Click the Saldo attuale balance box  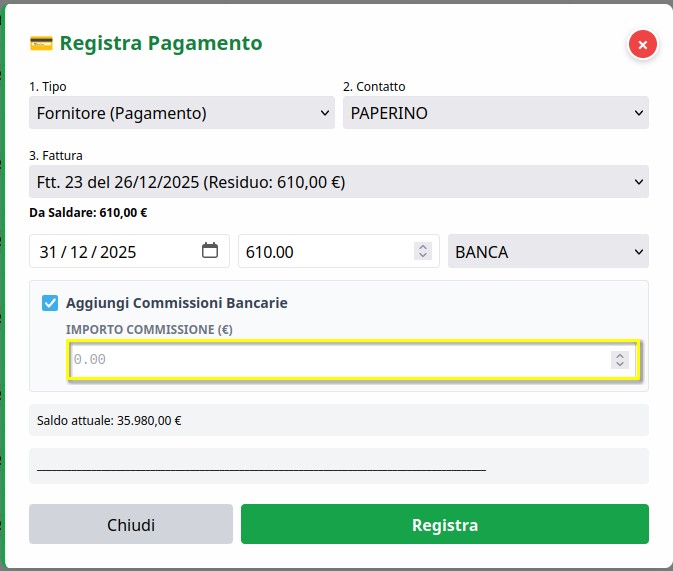coord(338,420)
